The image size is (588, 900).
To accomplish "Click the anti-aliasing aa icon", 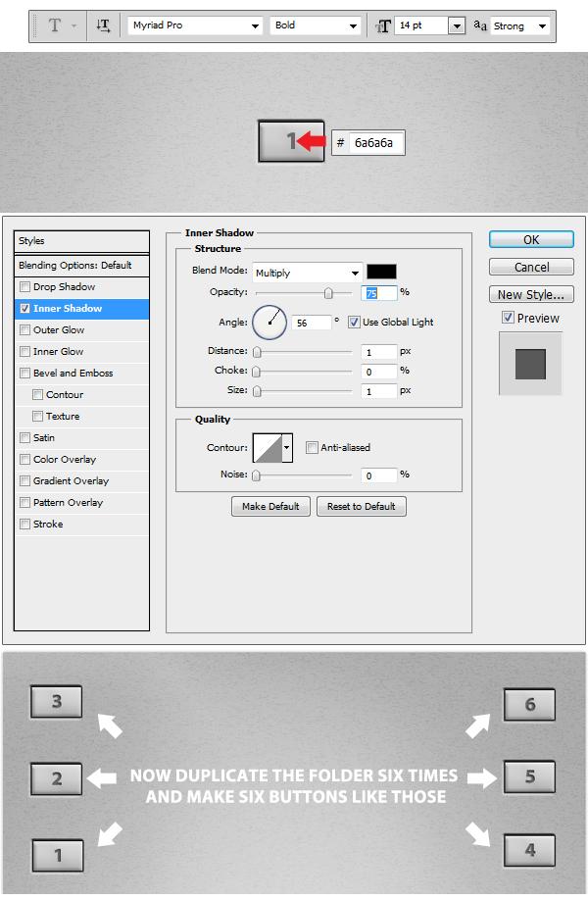I will pos(480,25).
